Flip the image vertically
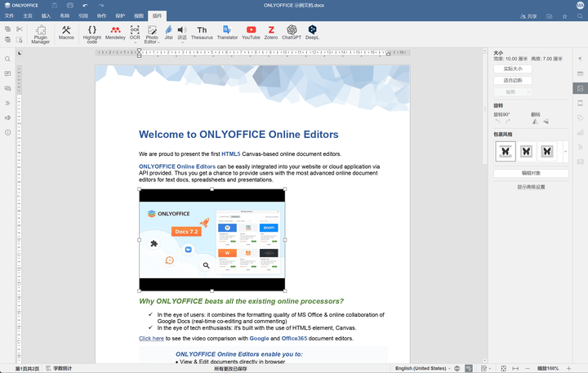Viewport: 588px width, 373px height. (x=546, y=122)
